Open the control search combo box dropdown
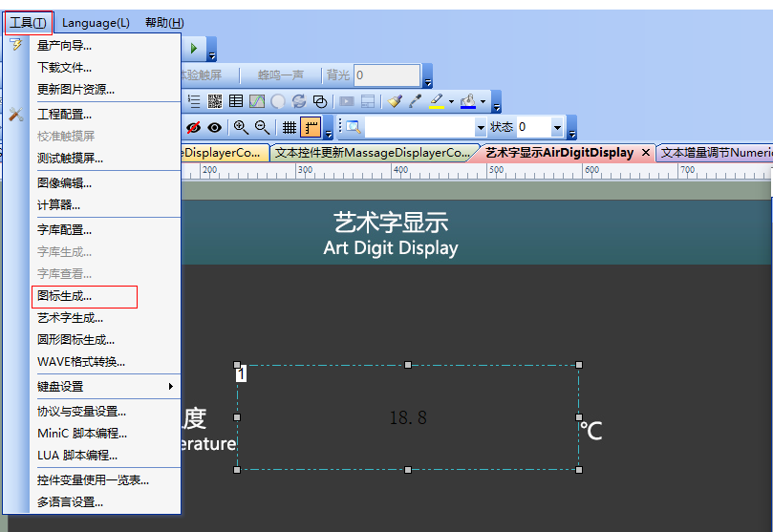The width and height of the screenshot is (773, 532). coord(481,128)
